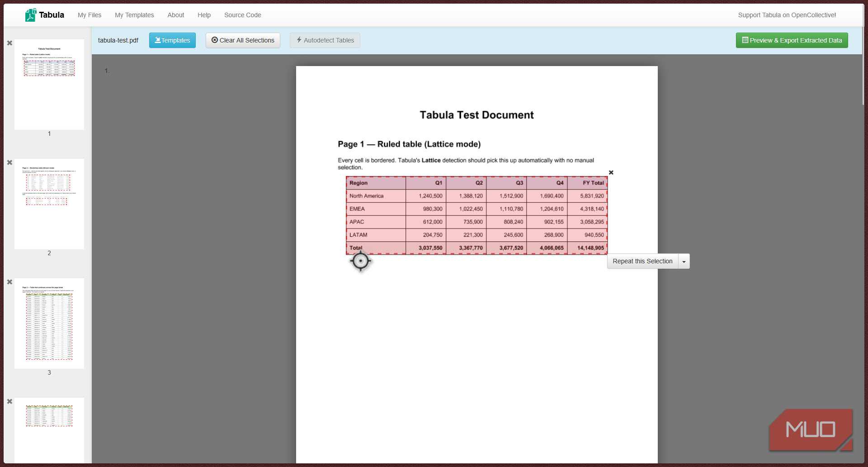Viewport: 868px width, 467px height.
Task: Select page 1 thumbnail
Action: [49, 85]
